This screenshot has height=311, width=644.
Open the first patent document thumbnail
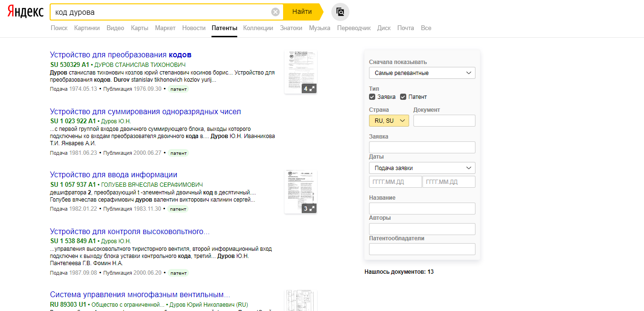[x=301, y=72]
